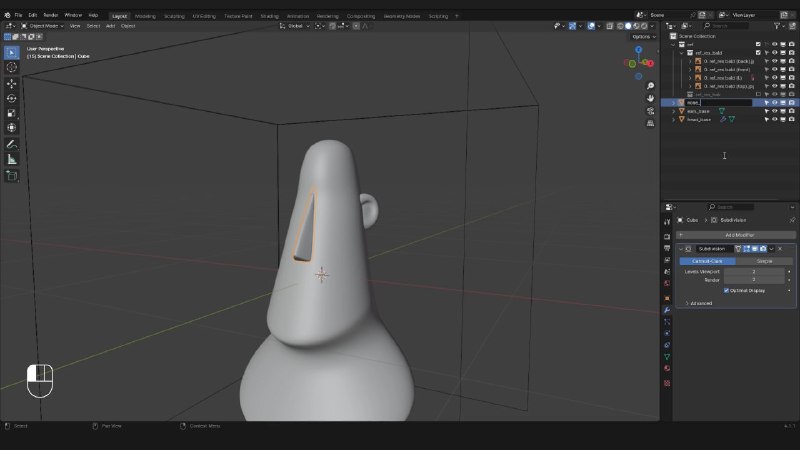This screenshot has height=450, width=800.
Task: Pick the Scale tool in the toolbar
Action: click(x=11, y=113)
